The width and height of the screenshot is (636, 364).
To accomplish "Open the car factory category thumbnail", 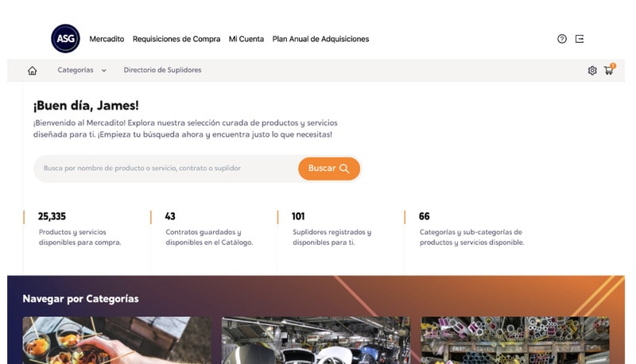I will click(x=316, y=340).
